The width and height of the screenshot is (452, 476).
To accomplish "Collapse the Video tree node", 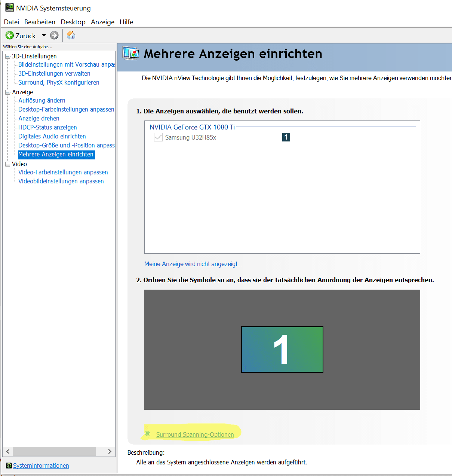I will tap(7, 164).
